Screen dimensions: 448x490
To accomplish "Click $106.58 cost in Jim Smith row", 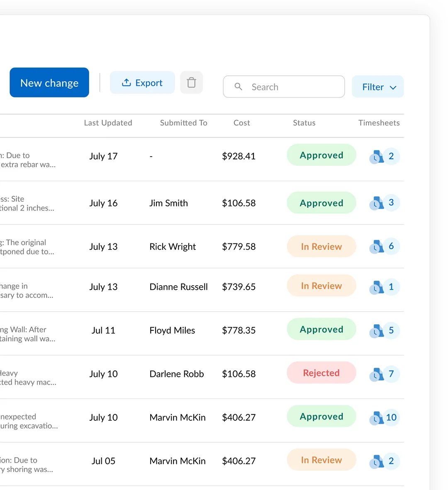I will tap(239, 203).
